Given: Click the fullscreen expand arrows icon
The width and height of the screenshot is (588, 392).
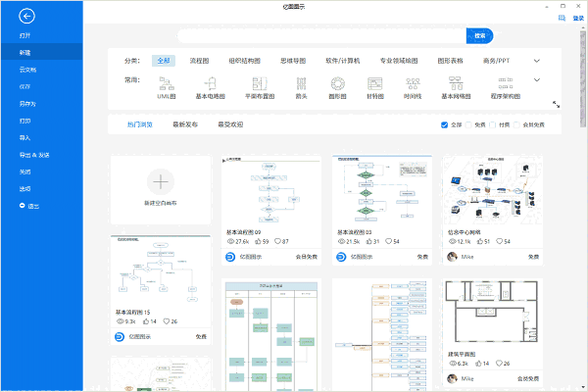Looking at the screenshot, I should [x=556, y=105].
